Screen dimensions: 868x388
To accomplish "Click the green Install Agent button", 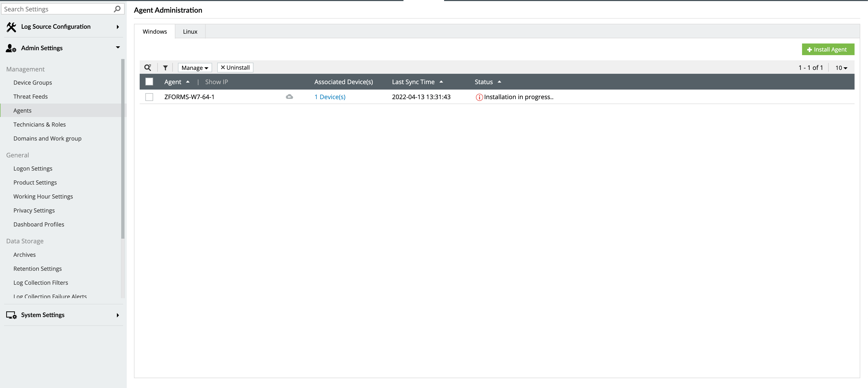I will click(x=828, y=49).
